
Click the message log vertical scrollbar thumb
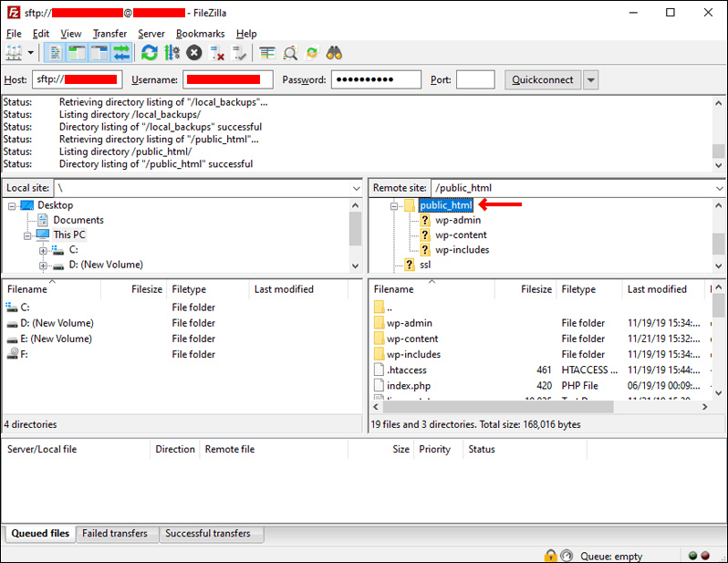719,151
